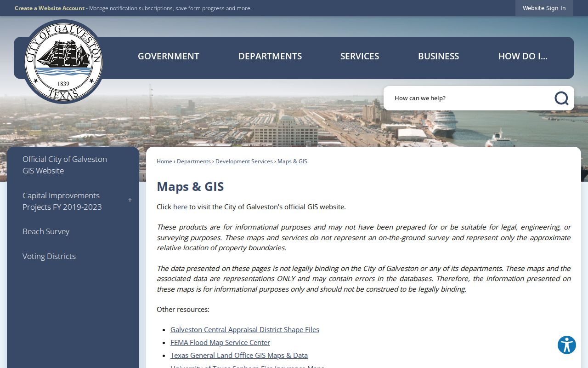Screen dimensions: 588x368
Task: Open the How Do I... menu
Action: 523,56
